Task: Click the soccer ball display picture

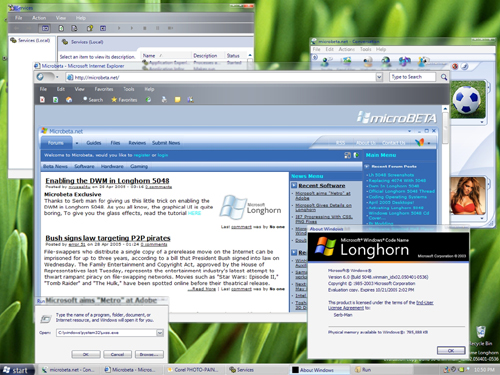Action: (x=468, y=100)
